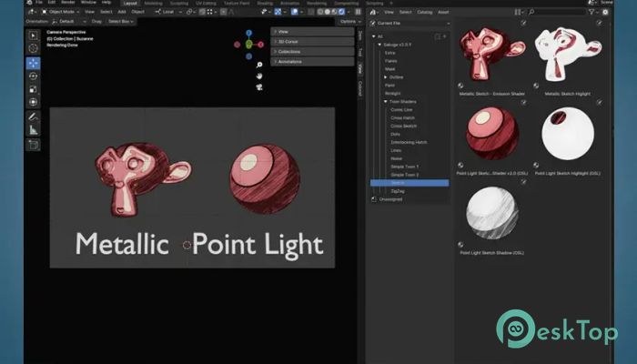Click the red X axis on navigation gizmo
This screenshot has width=637, height=364.
tap(261, 45)
